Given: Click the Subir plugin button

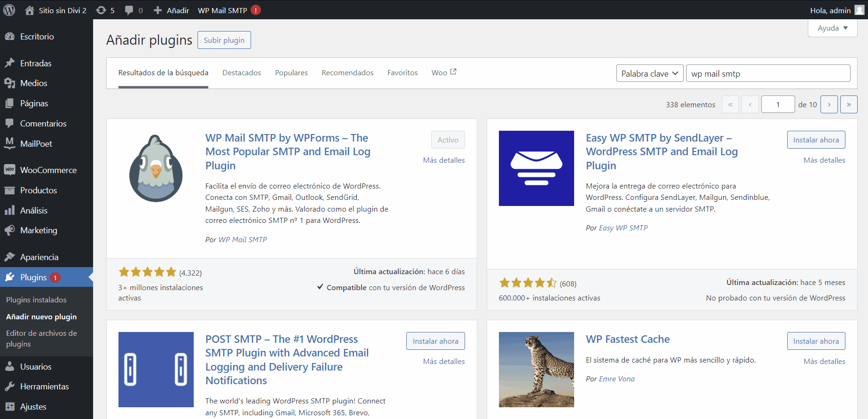Looking at the screenshot, I should point(224,40).
